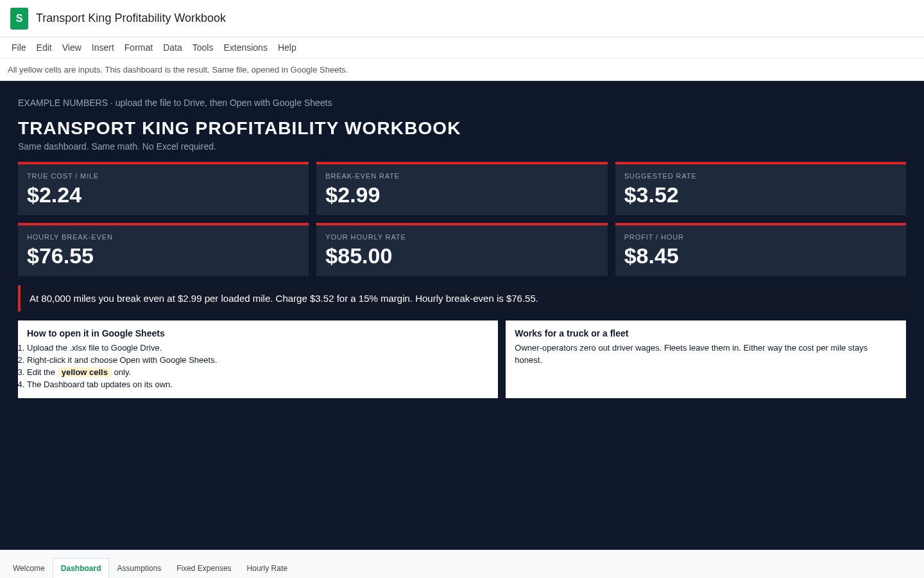Screen dimensions: 924x578
Task: Click the 'All yellow cells are inputs' note
Action: 178,70
